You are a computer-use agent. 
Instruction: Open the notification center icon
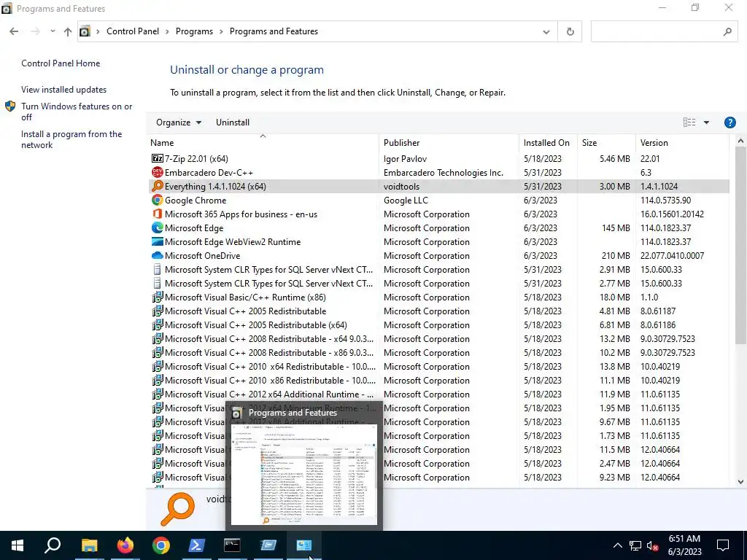723,545
